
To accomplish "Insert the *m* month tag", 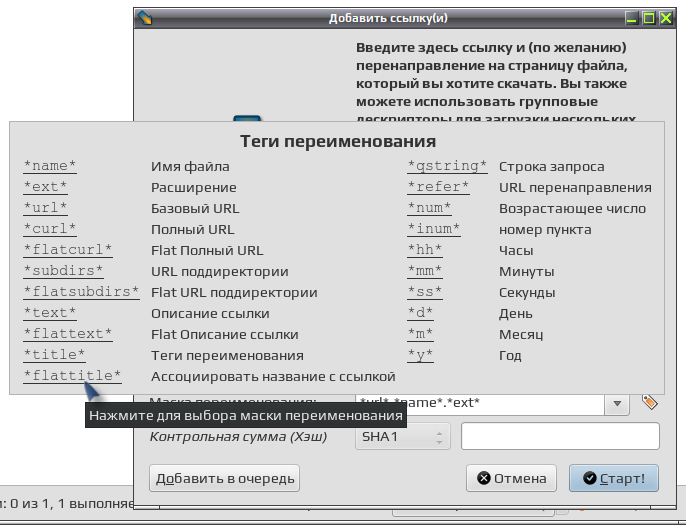I will [x=420, y=334].
